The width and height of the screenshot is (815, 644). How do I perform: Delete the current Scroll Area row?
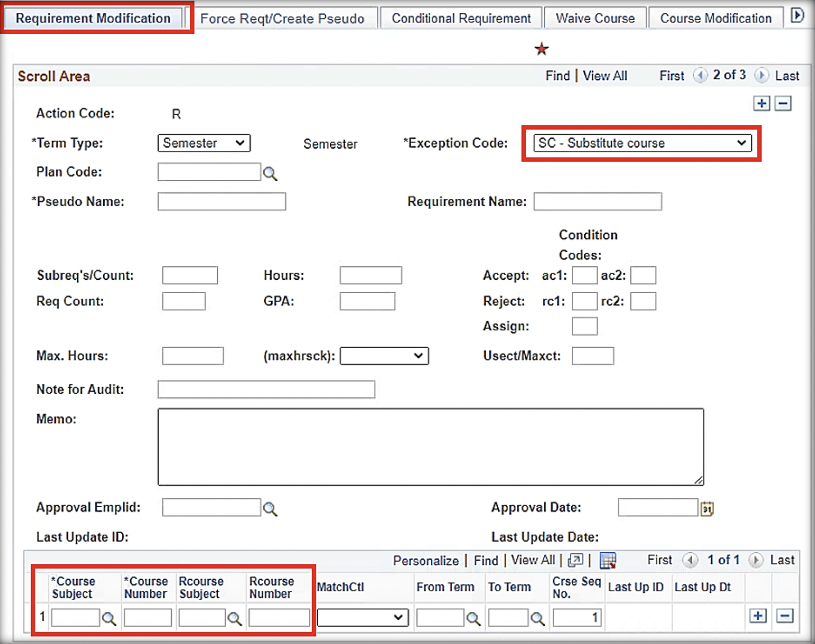(x=783, y=104)
